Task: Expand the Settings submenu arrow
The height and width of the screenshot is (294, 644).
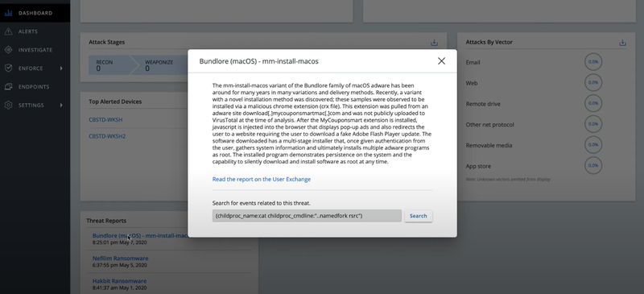Action: [x=61, y=106]
